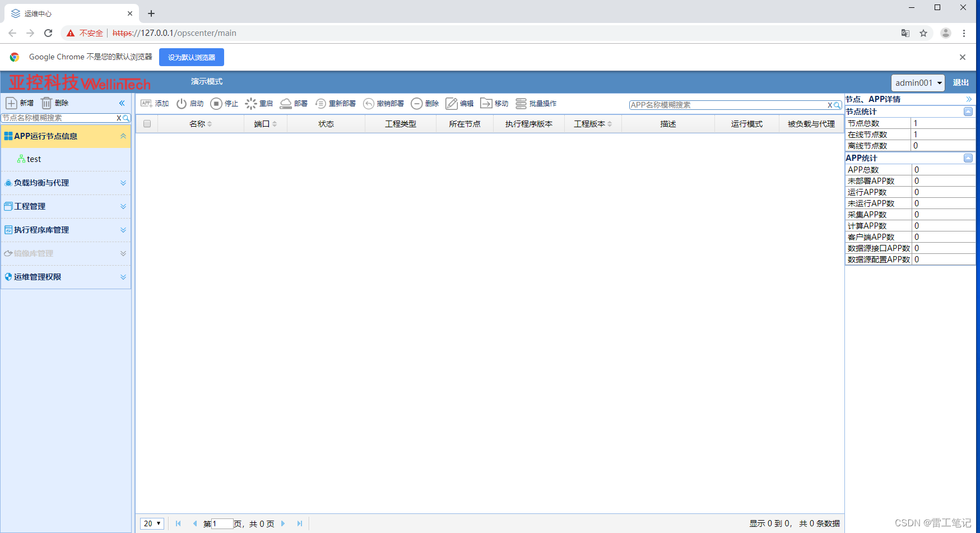Open the Chrome profile avatar
980x533 pixels.
[946, 33]
